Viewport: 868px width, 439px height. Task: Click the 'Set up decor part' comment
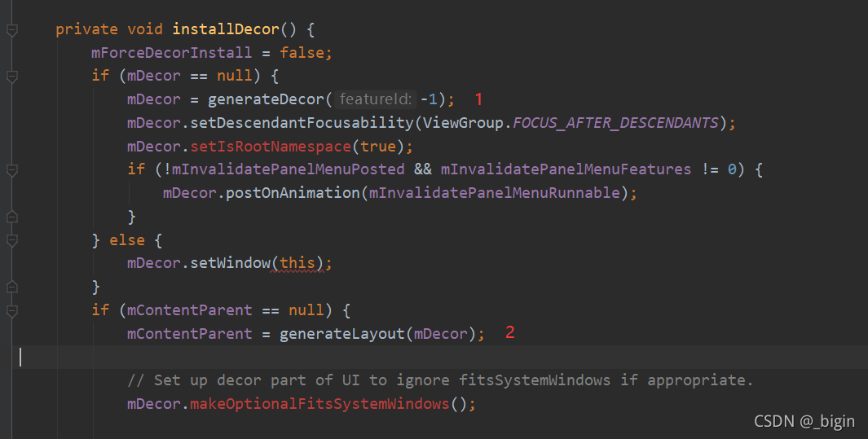[440, 380]
